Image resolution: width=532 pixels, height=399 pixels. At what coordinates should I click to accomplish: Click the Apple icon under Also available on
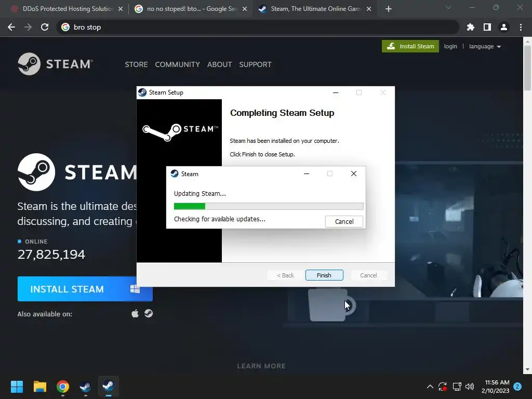click(135, 313)
